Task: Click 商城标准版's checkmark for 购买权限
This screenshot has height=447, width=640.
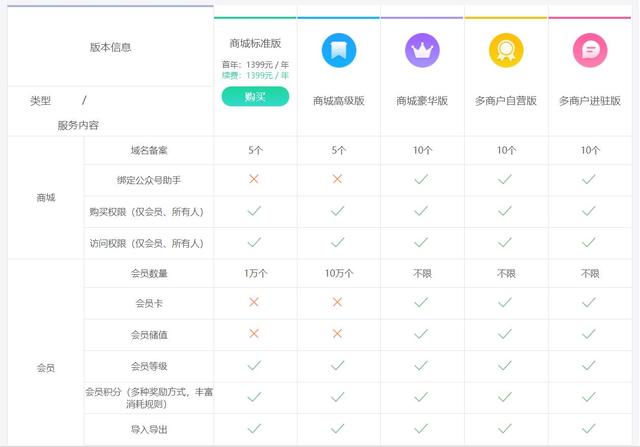Action: [x=254, y=211]
